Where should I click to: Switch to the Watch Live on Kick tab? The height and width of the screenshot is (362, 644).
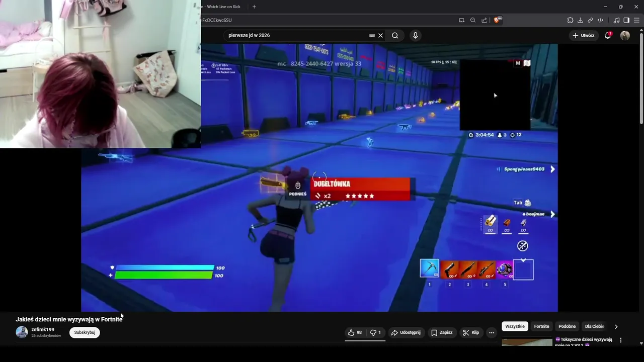coord(220,7)
